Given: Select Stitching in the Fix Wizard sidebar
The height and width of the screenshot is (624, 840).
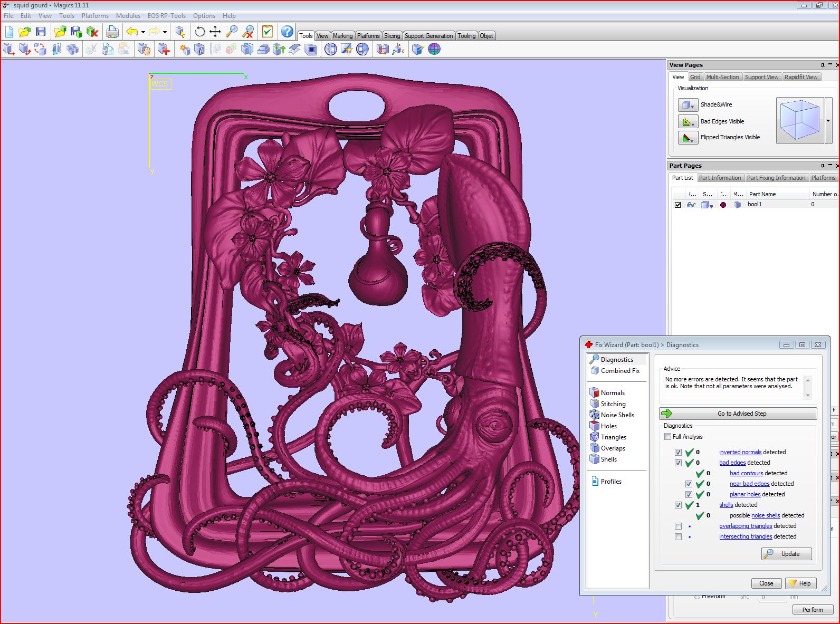Looking at the screenshot, I should click(613, 404).
